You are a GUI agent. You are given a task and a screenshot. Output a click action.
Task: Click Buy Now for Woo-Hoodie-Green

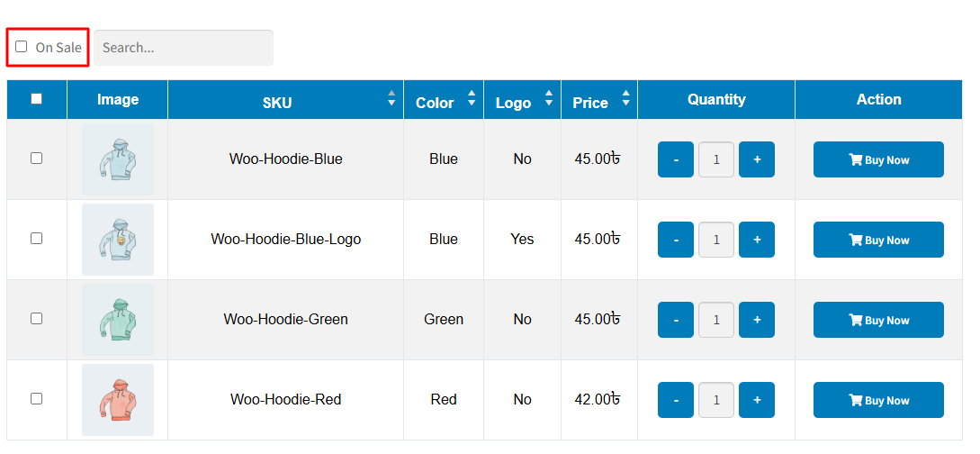coord(878,320)
